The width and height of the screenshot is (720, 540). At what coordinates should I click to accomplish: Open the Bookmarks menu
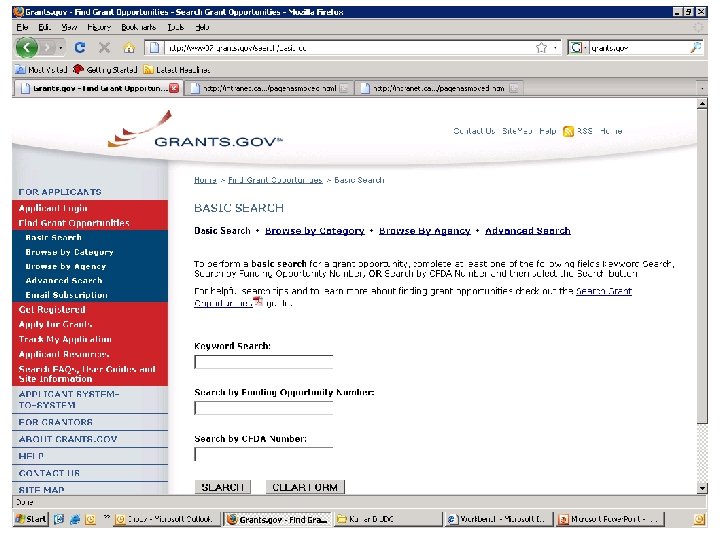tap(139, 27)
